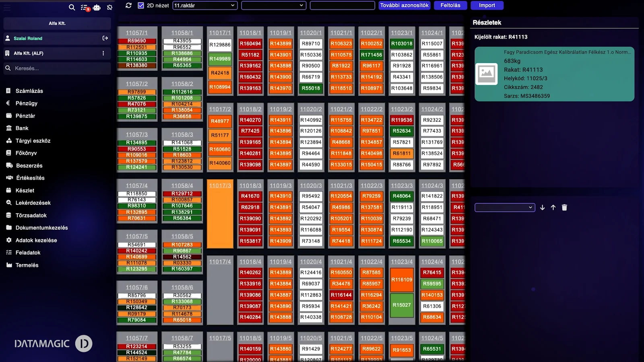This screenshot has height=362, width=644.
Task: Click the Sarzs: MS3486359 text in details
Action: 527,96
